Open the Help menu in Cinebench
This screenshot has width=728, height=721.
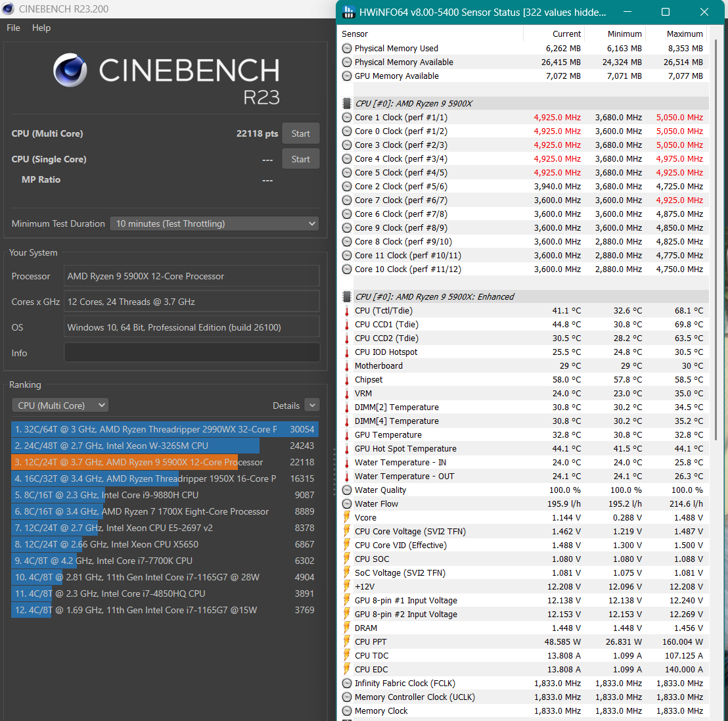coord(41,28)
